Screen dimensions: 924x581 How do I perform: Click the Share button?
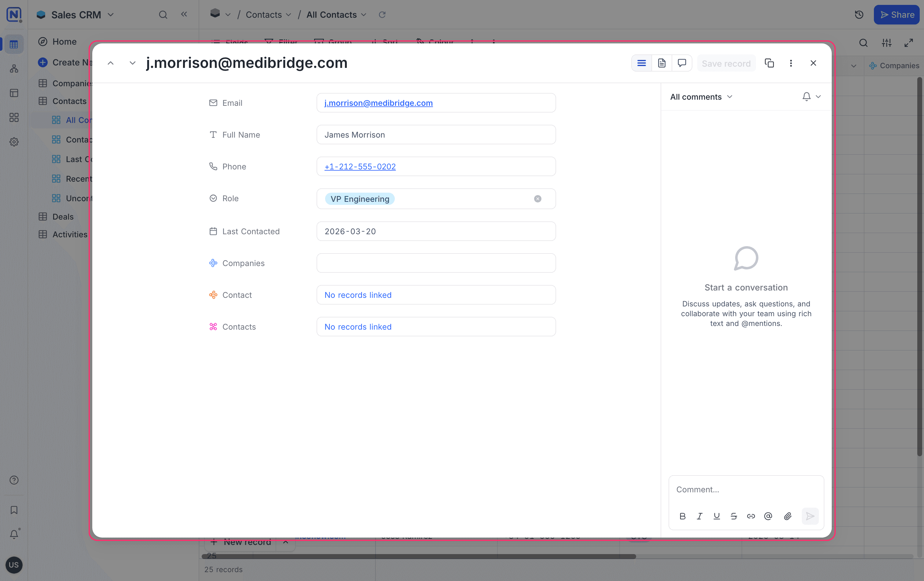click(x=897, y=15)
